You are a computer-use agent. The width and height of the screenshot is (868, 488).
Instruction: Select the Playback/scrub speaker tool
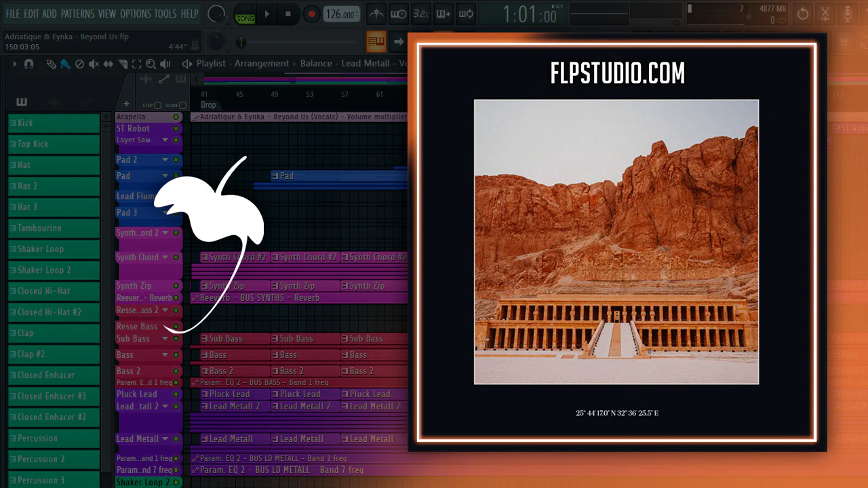(166, 64)
